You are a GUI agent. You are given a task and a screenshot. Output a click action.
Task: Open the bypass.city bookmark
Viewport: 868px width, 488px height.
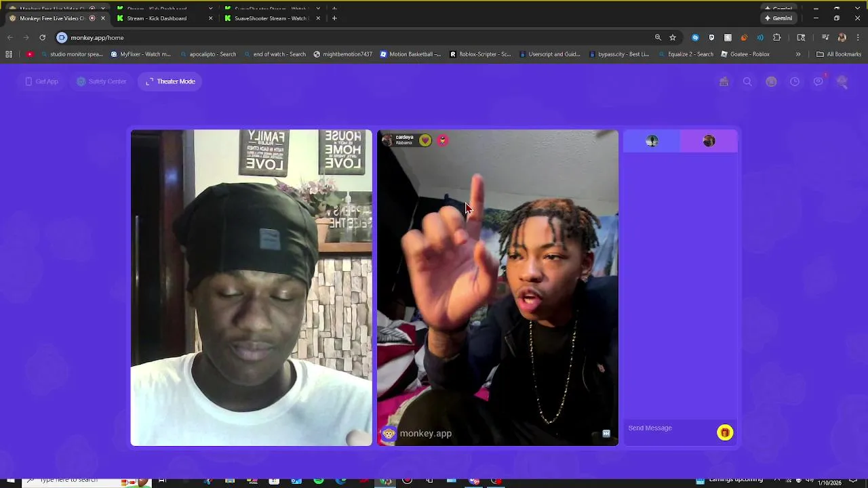tap(618, 54)
